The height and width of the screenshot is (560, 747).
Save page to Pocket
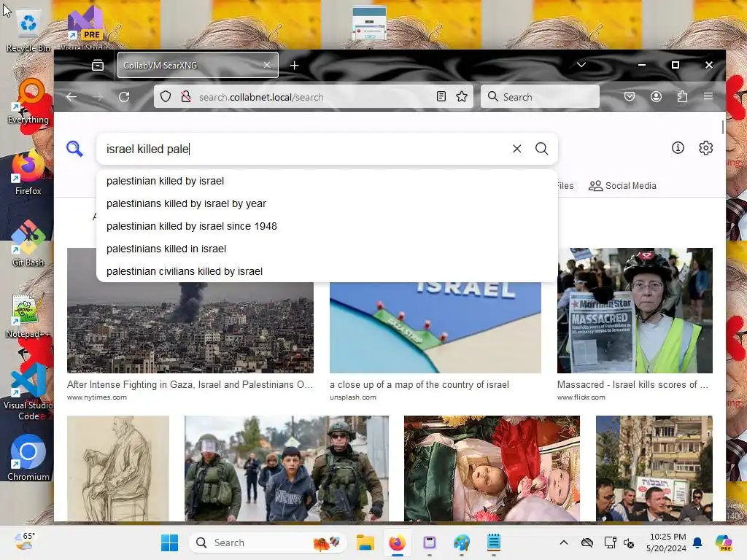[x=630, y=97]
